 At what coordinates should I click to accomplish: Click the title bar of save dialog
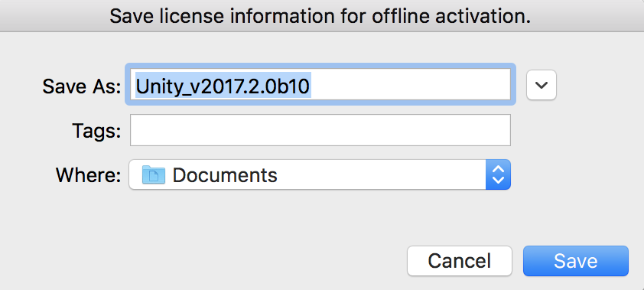pyautogui.click(x=322, y=15)
